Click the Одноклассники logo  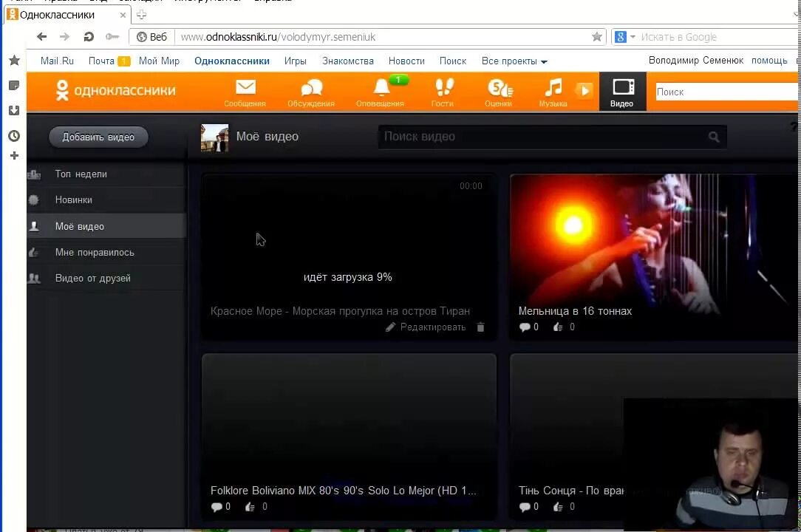116,90
